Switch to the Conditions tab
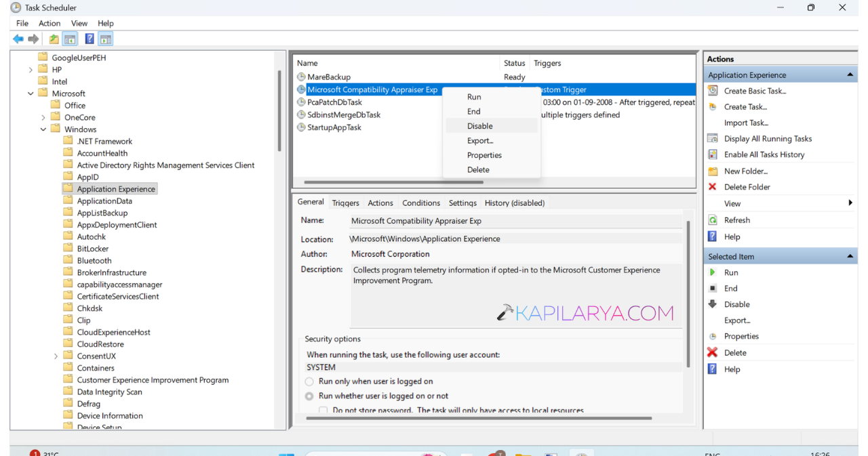 (x=421, y=203)
